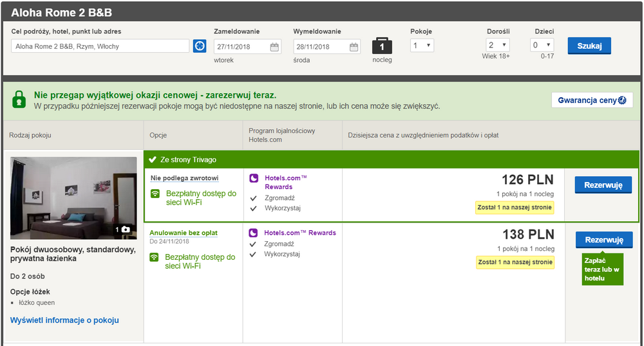This screenshot has height=346, width=644.
Task: Open the Dorośli adults dropdown
Action: (497, 45)
